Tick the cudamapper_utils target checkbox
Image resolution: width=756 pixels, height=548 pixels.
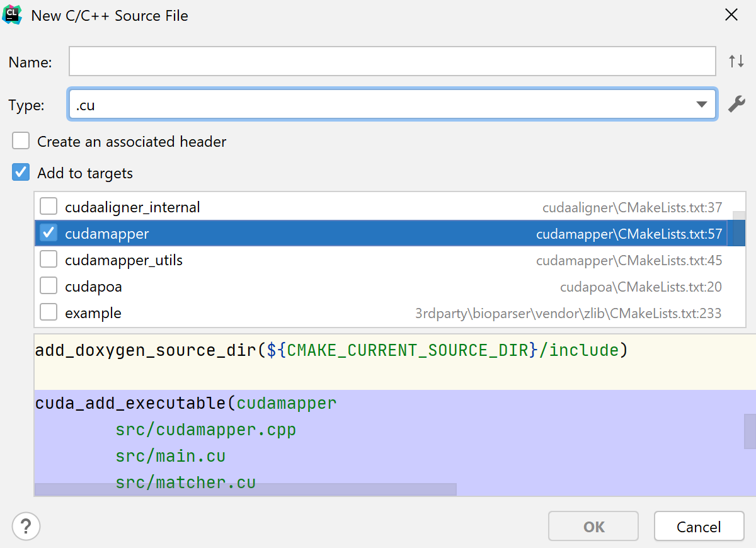click(49, 260)
